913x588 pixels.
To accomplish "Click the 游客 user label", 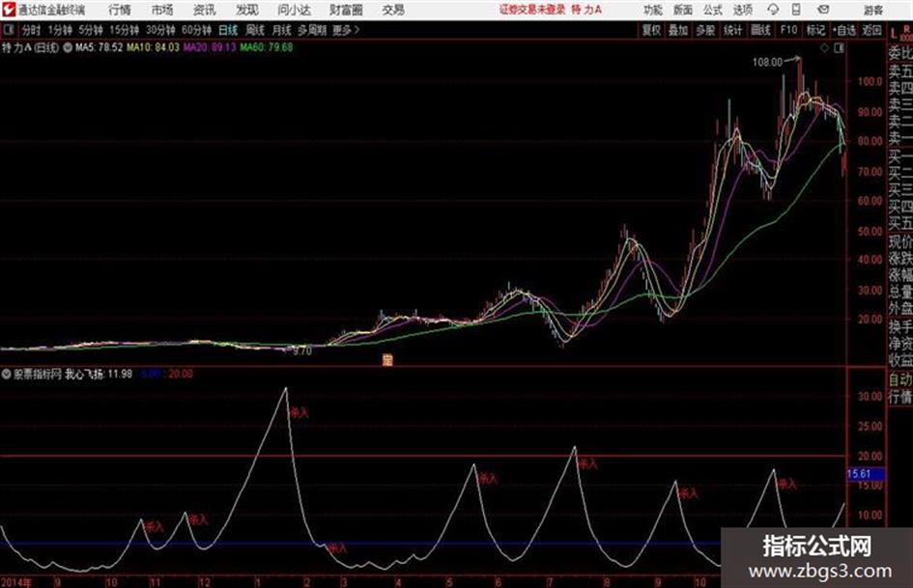I will pyautogui.click(x=872, y=10).
